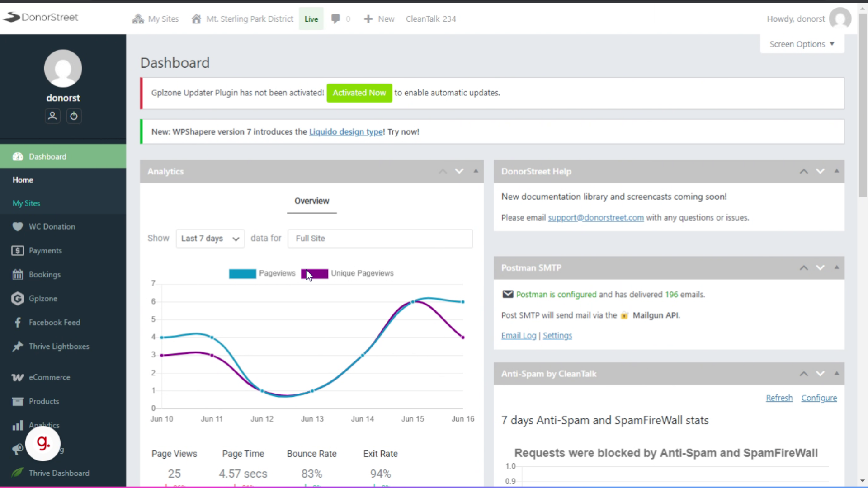The width and height of the screenshot is (868, 488).
Task: Move Anti-Spam by CleanTalk widget up
Action: click(804, 374)
